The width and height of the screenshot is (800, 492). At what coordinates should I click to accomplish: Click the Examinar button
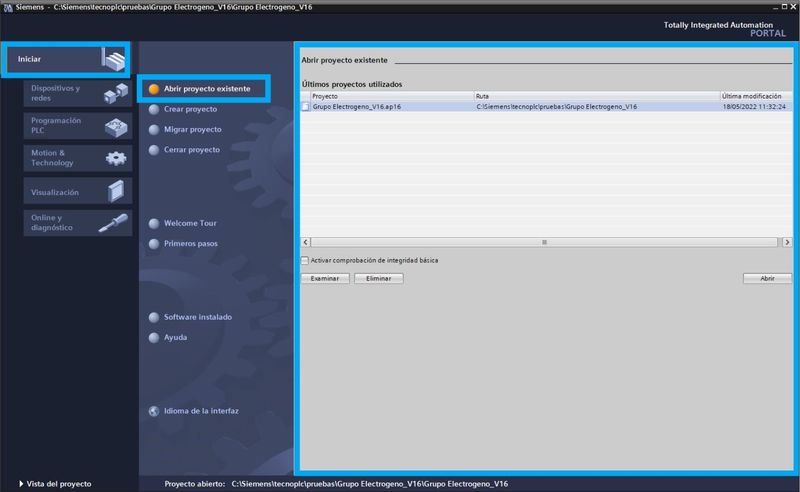click(325, 278)
